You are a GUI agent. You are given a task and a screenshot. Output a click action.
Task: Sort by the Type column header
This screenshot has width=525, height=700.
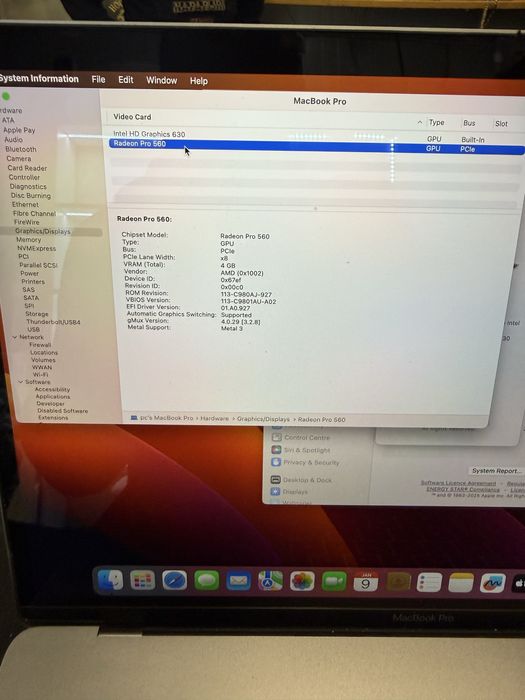pyautogui.click(x=436, y=122)
